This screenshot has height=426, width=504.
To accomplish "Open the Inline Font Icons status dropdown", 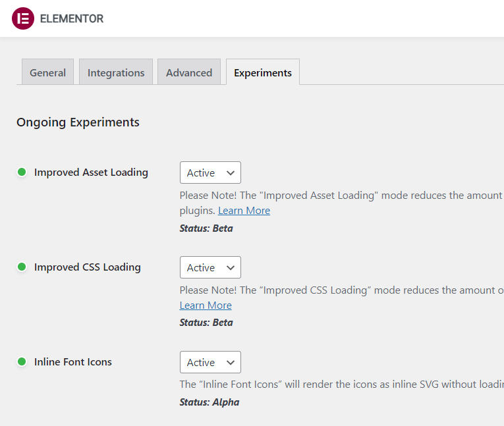I will click(x=210, y=362).
